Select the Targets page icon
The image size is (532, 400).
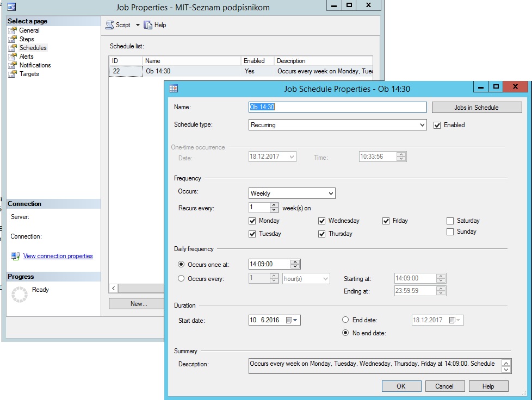[13, 74]
